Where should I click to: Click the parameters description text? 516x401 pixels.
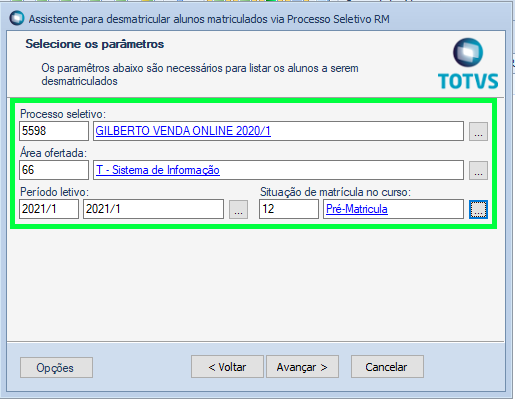point(200,75)
